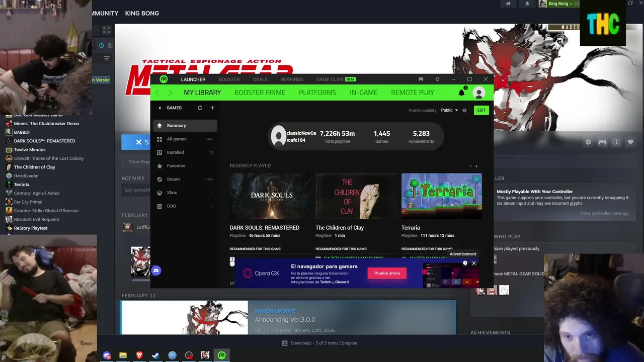Screen dimensions: 644x362
Task: Go forward using Cortex right arrow
Action: (x=170, y=93)
